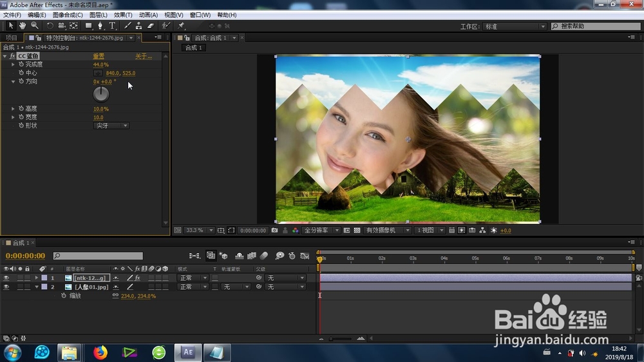Viewport: 644px width, 362px height.
Task: Click 重置 to reset the effect
Action: (x=99, y=56)
